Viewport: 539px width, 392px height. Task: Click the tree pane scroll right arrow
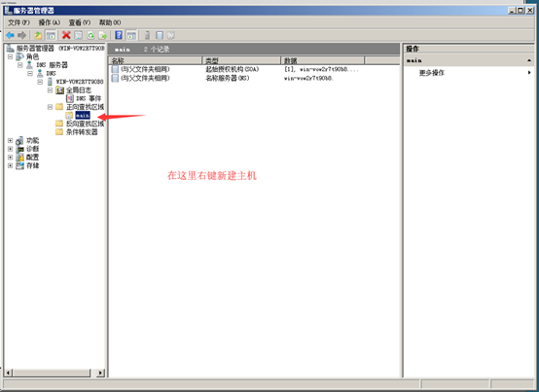(101, 373)
